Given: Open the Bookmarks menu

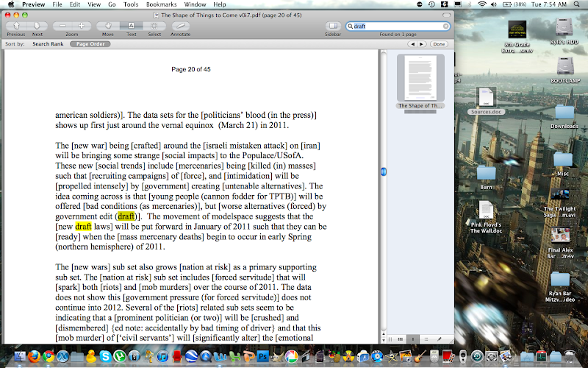Looking at the screenshot, I should 161,4.
